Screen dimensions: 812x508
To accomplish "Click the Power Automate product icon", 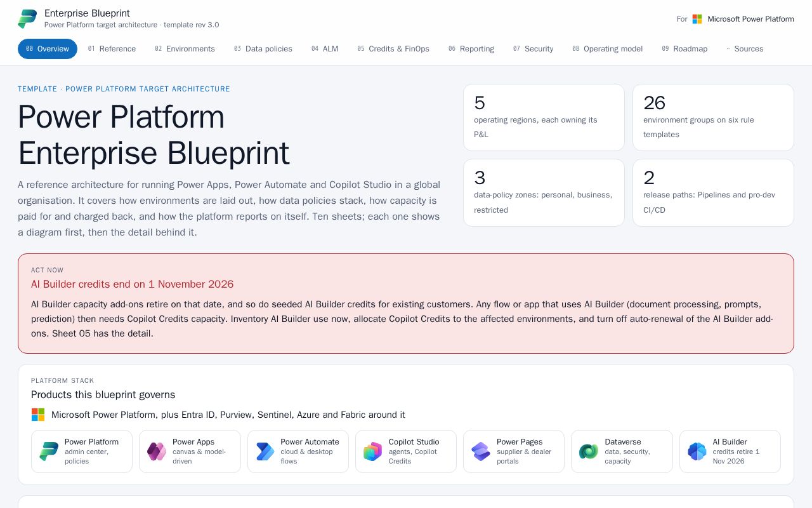I will (265, 451).
